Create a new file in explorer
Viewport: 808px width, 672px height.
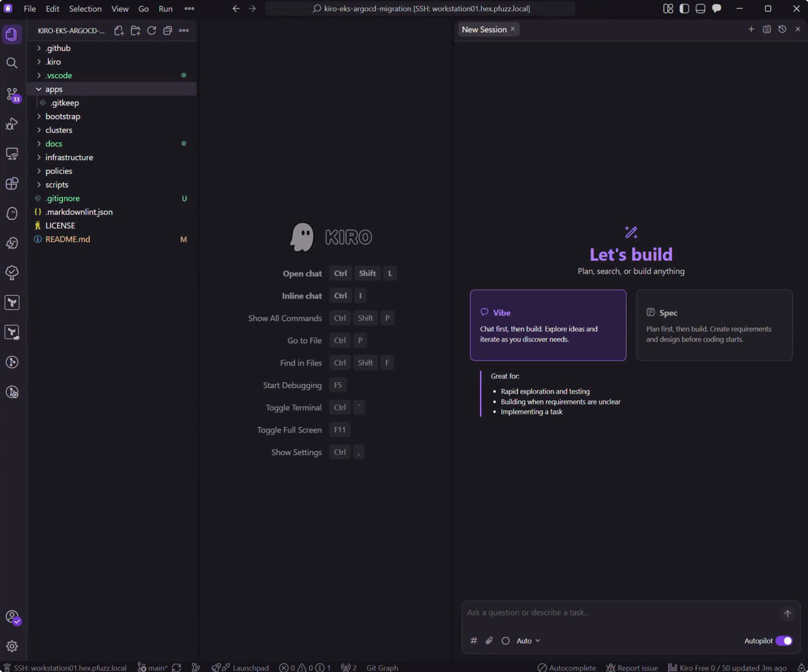click(x=119, y=31)
